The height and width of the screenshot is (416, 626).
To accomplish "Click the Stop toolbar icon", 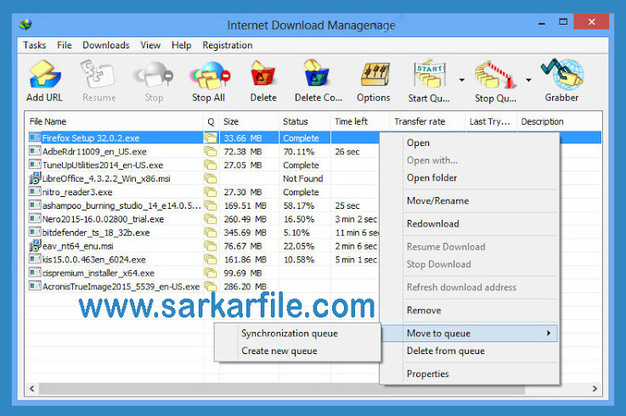I will (x=153, y=74).
